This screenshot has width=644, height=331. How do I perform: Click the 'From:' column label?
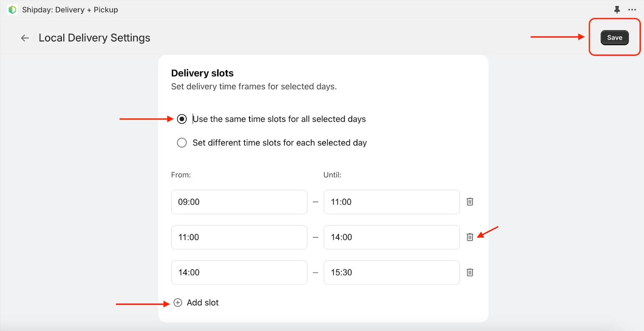(181, 175)
